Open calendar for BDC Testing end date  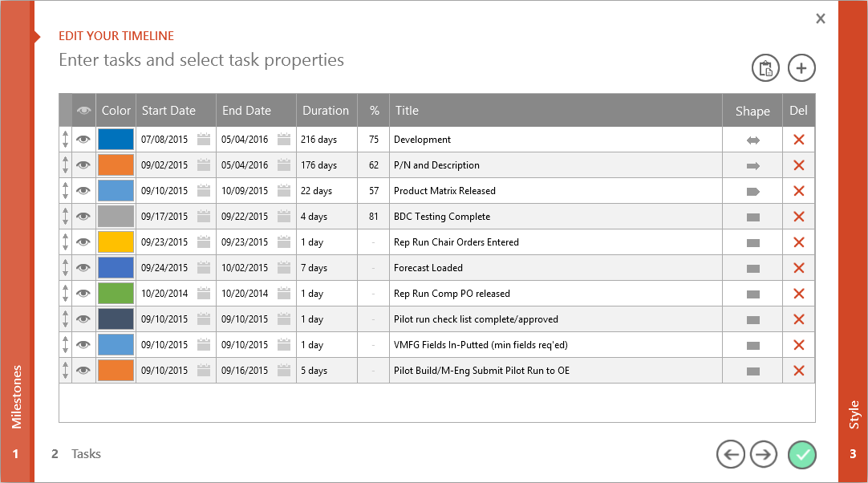(284, 217)
